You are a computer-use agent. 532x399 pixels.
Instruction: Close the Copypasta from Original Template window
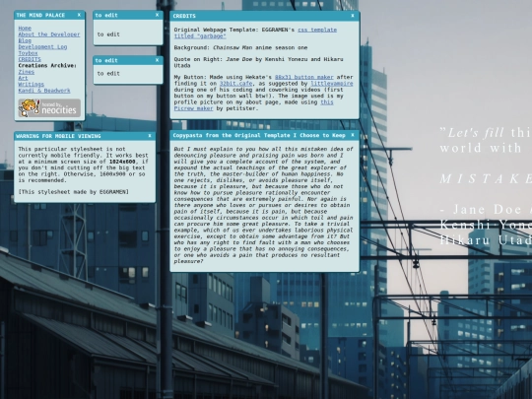pos(353,135)
